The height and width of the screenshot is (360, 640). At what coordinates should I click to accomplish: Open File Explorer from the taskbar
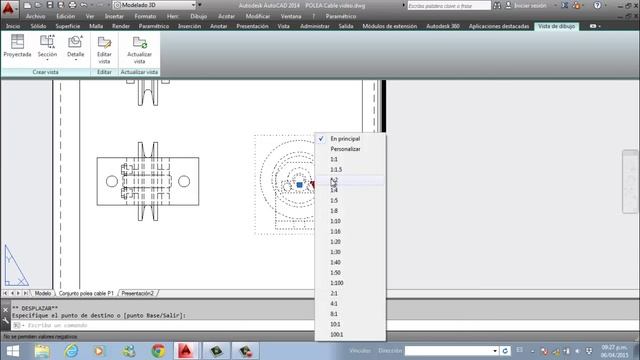click(x=42, y=351)
